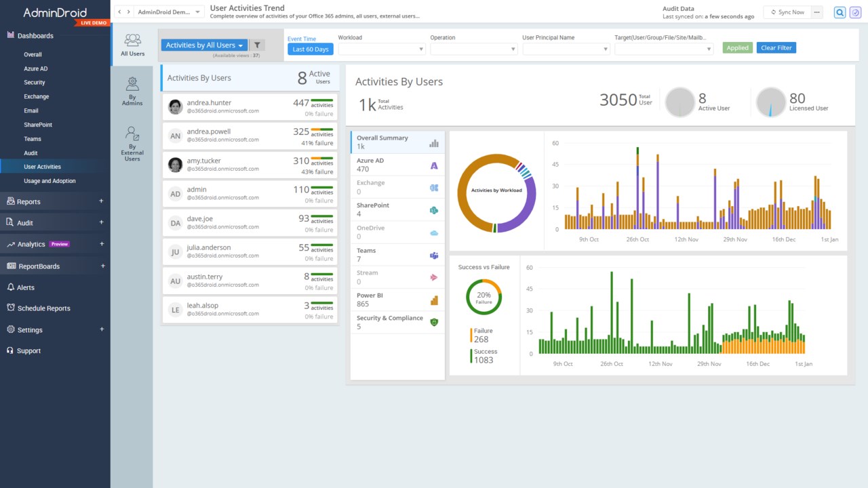The width and height of the screenshot is (868, 488).
Task: Switch to the By Admins tab
Action: tap(132, 91)
